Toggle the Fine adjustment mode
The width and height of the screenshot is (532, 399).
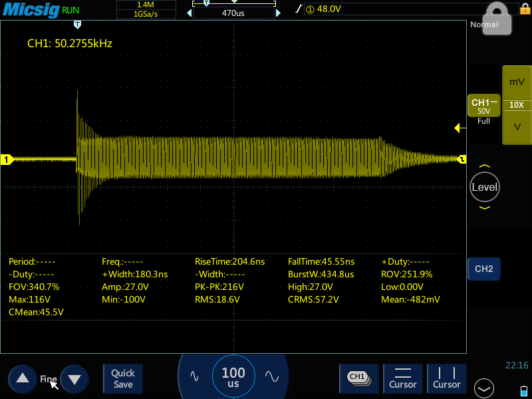[x=49, y=378]
